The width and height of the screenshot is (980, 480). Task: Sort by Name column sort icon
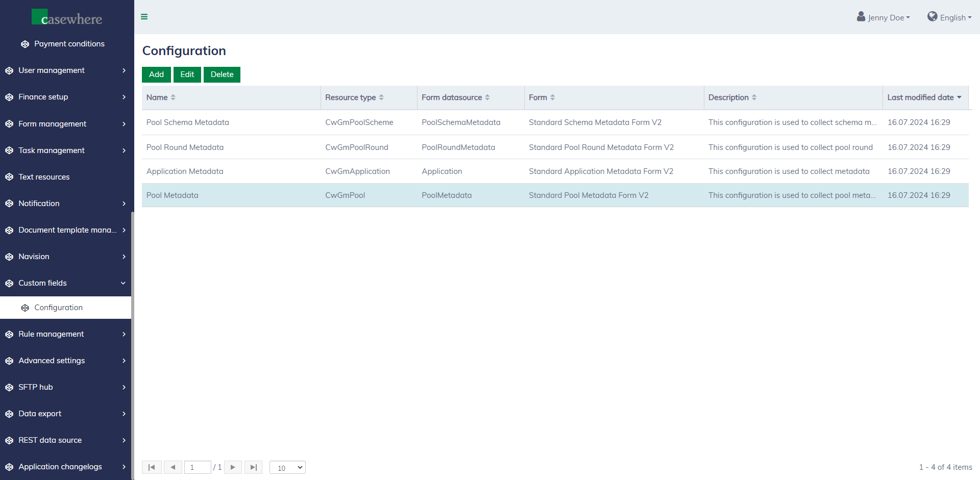[x=173, y=97]
